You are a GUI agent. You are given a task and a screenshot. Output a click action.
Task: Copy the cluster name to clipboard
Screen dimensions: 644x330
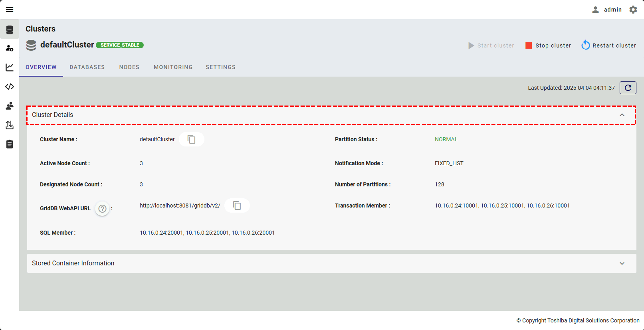click(x=191, y=139)
